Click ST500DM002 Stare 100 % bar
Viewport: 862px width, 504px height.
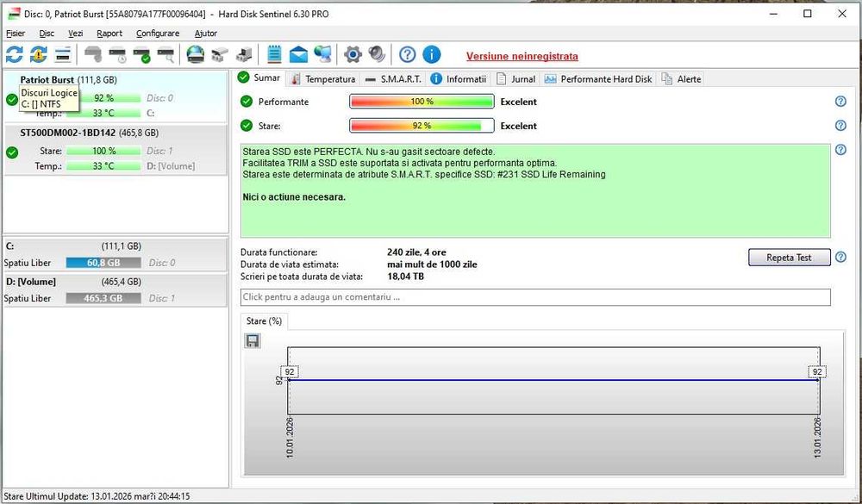click(x=103, y=151)
